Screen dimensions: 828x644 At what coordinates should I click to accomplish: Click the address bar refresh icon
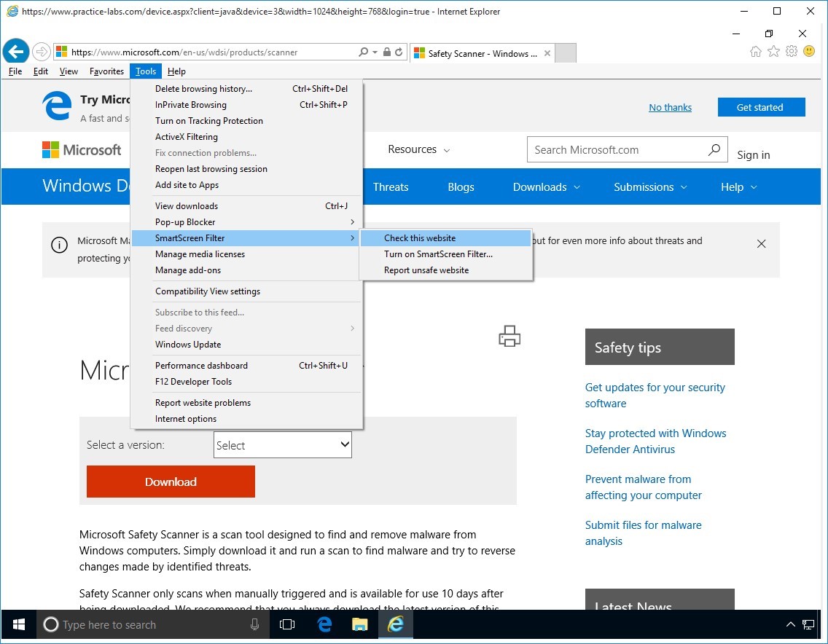pyautogui.click(x=399, y=52)
